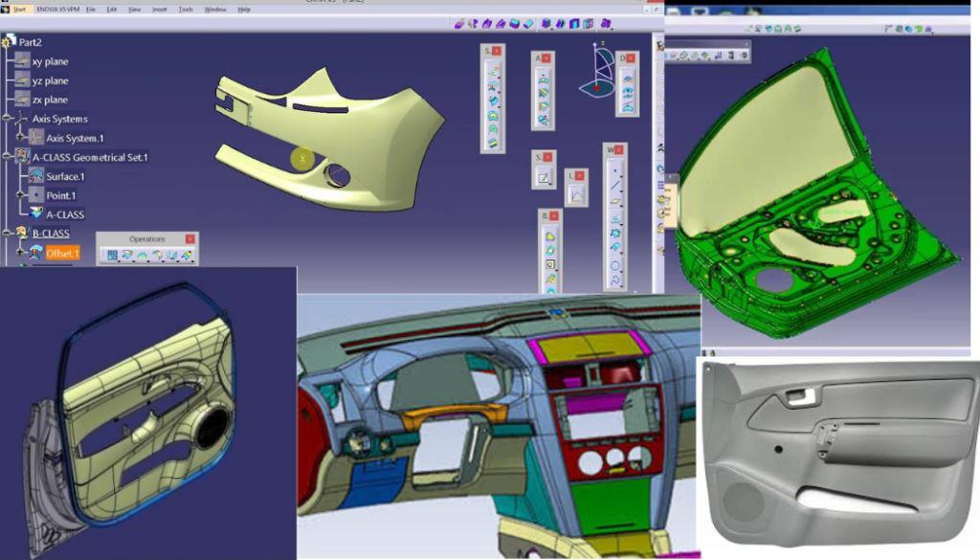Open the Window menu
This screenshot has width=980, height=560.
215,10
